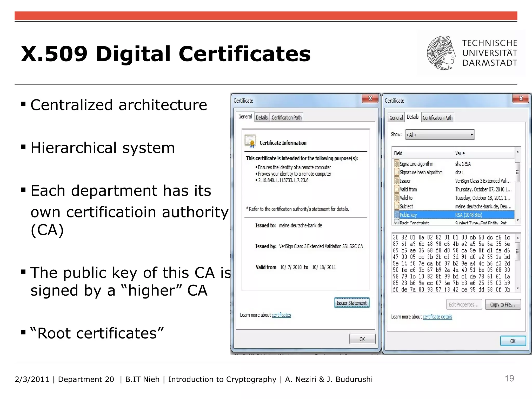The width and height of the screenshot is (532, 399).
Task: Click hex value pane scroll down arrow
Action: point(518,288)
